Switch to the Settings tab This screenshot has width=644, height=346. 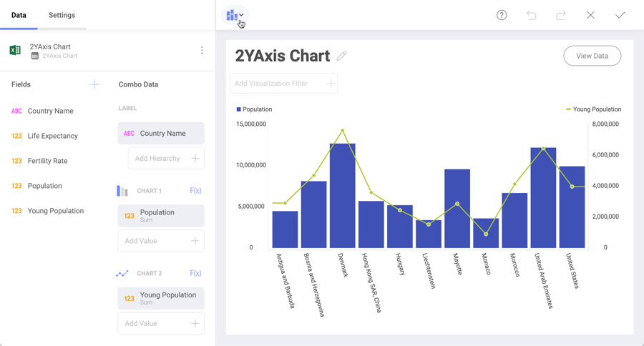(62, 15)
